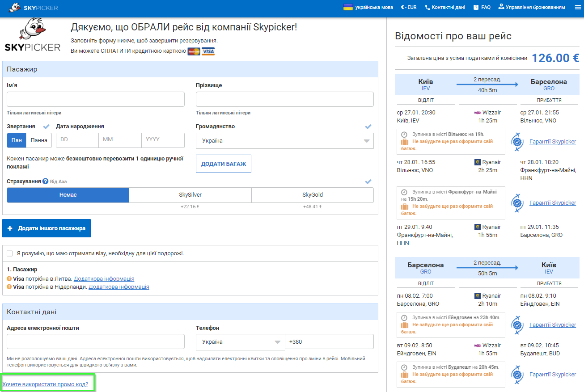Check the visa acknowledgement checkbox
Viewport: 584px width, 392px height.
pyautogui.click(x=10, y=253)
